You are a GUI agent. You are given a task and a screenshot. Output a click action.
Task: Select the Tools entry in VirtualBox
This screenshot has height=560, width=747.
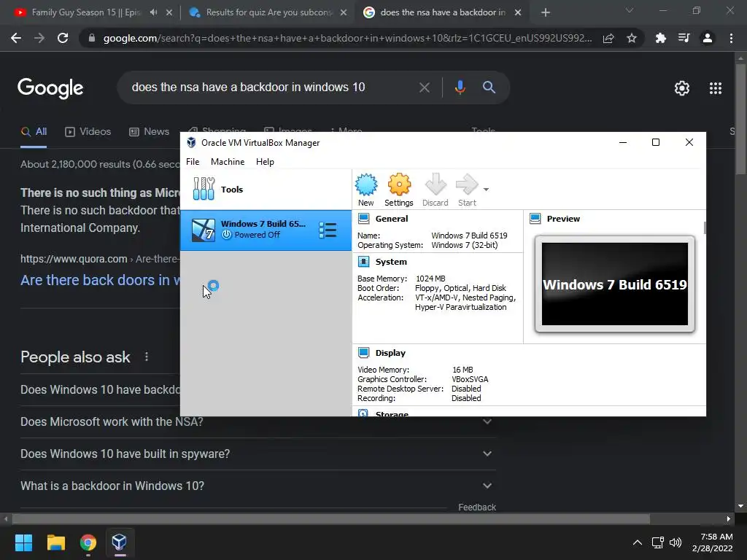coord(266,189)
